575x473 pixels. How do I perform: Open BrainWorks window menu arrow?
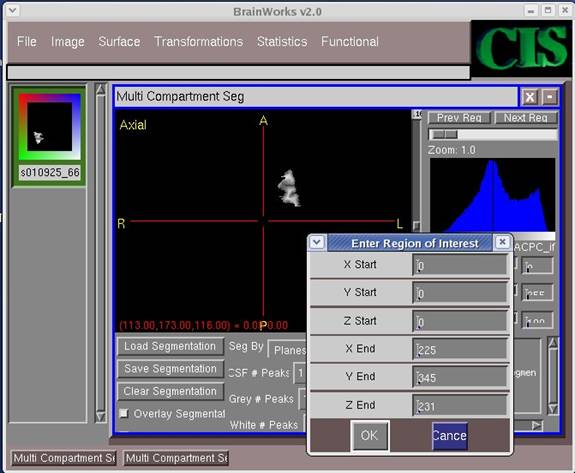tap(13, 10)
